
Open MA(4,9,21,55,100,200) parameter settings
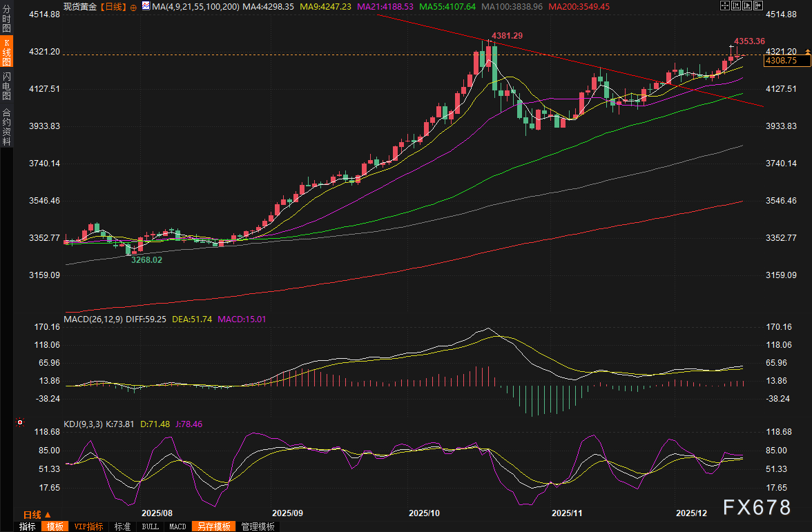(193, 6)
